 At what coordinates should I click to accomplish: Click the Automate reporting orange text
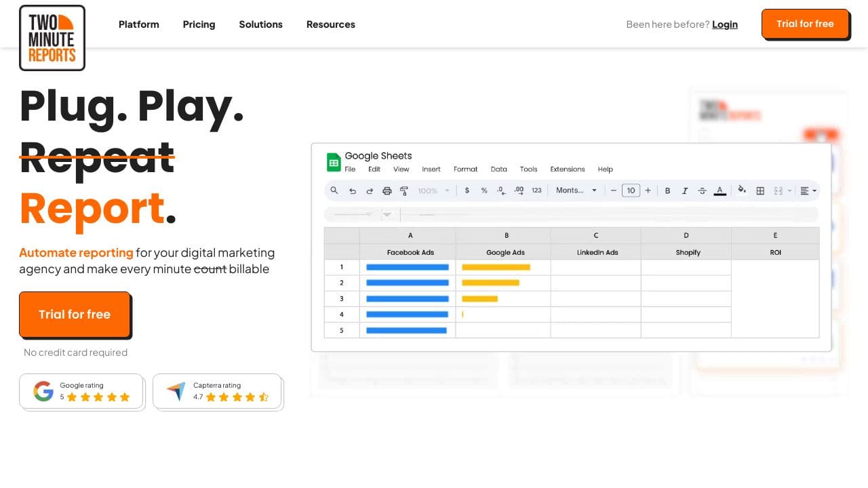tap(76, 253)
